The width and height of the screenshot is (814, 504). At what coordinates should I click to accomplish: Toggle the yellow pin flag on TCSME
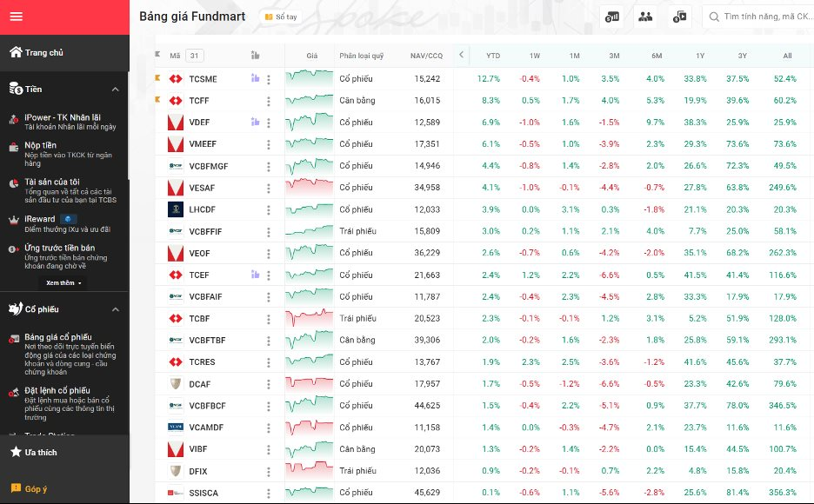[x=157, y=78]
